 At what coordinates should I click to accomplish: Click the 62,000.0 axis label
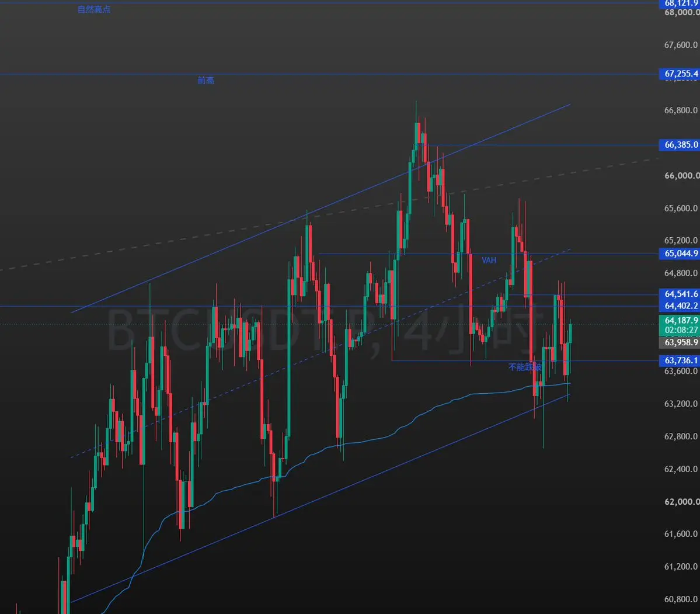point(682,502)
